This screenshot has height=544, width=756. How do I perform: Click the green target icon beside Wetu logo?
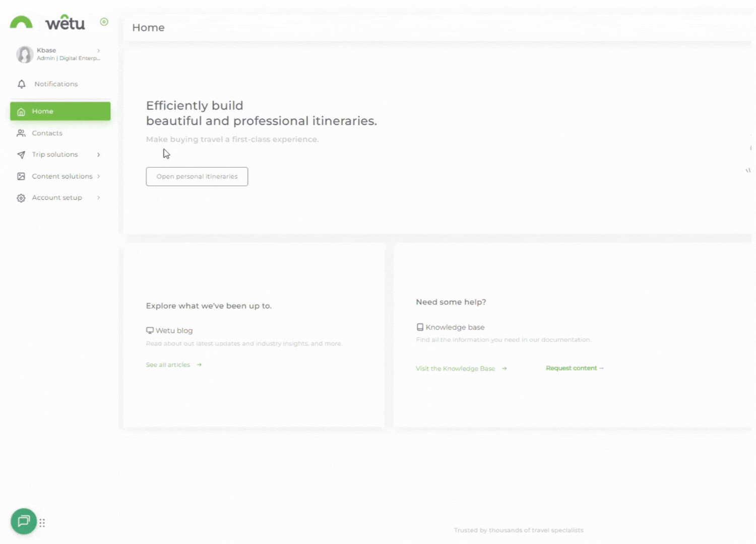click(x=104, y=22)
